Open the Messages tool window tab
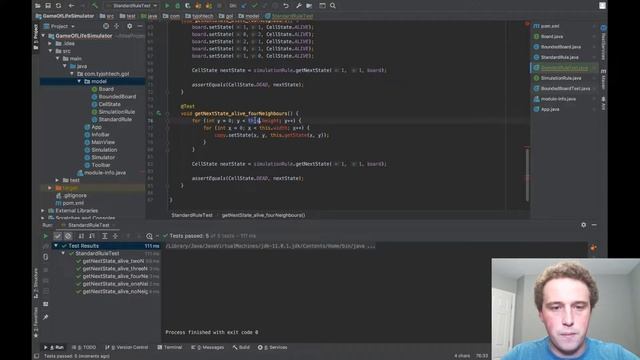 pyautogui.click(x=208, y=347)
